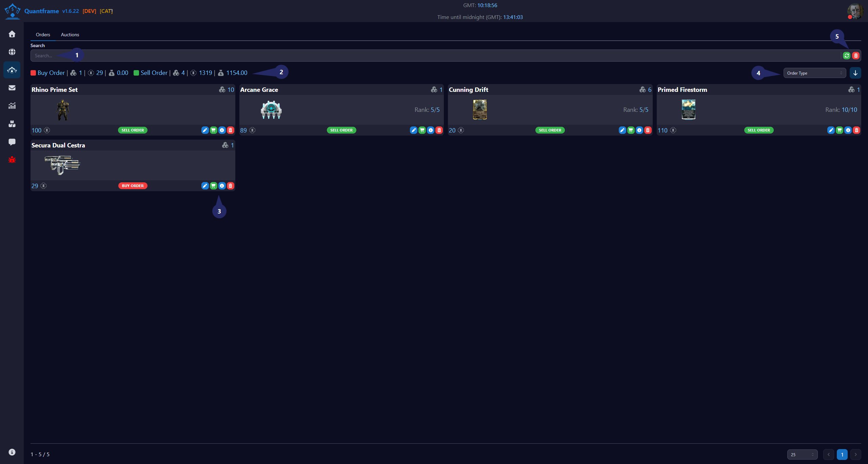Open the user avatar profile menu

tap(855, 11)
